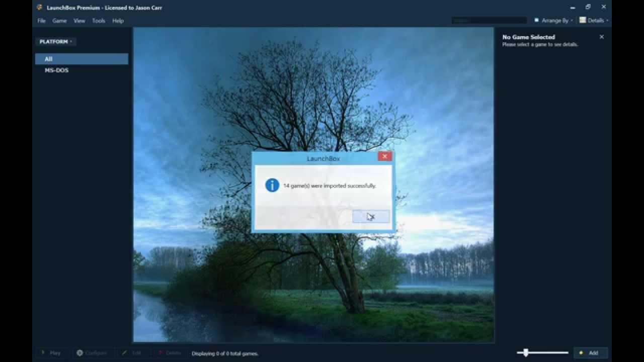Click the Delete button in the bottom bar
Screen dimensions: 644x362
point(170,353)
